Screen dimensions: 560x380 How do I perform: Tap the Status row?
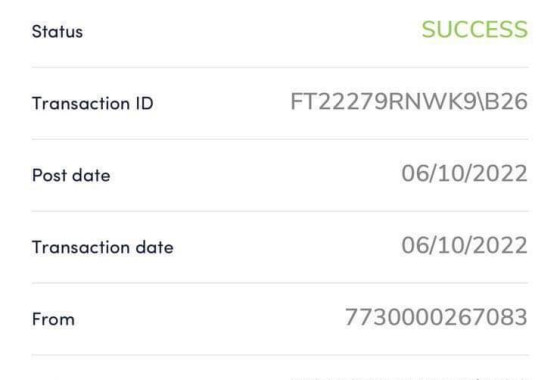click(280, 31)
